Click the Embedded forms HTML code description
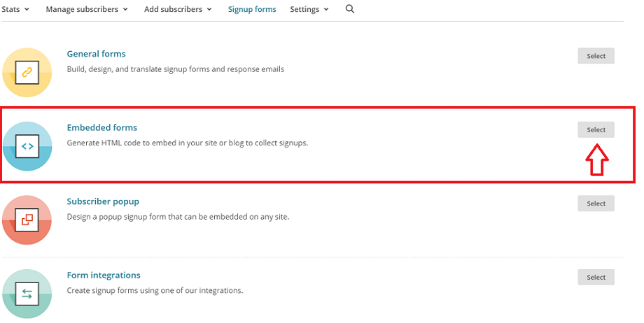This screenshot has height=323, width=644. 188,143
